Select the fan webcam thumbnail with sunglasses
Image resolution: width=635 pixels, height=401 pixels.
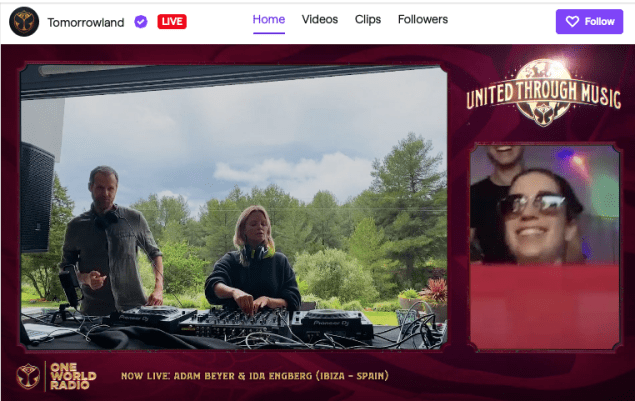pyautogui.click(x=544, y=205)
